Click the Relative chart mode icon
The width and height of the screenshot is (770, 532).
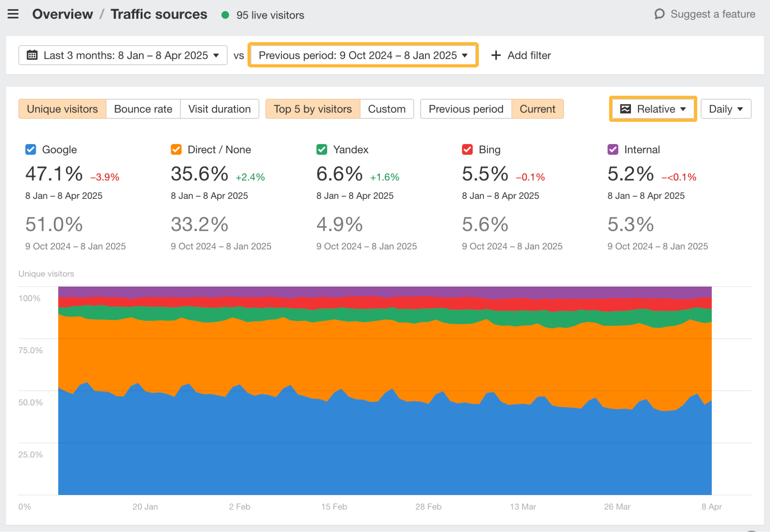pos(626,109)
